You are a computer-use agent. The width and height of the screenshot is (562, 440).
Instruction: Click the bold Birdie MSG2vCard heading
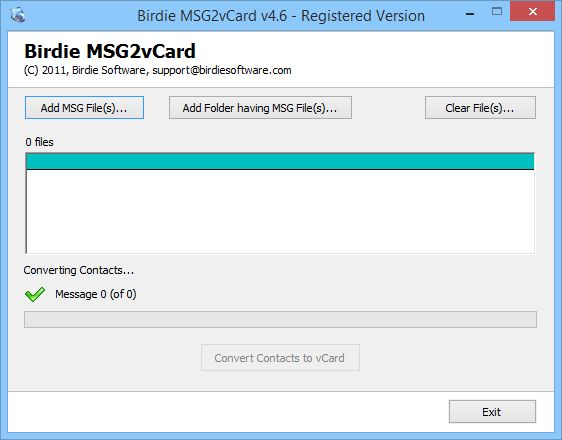pos(110,51)
